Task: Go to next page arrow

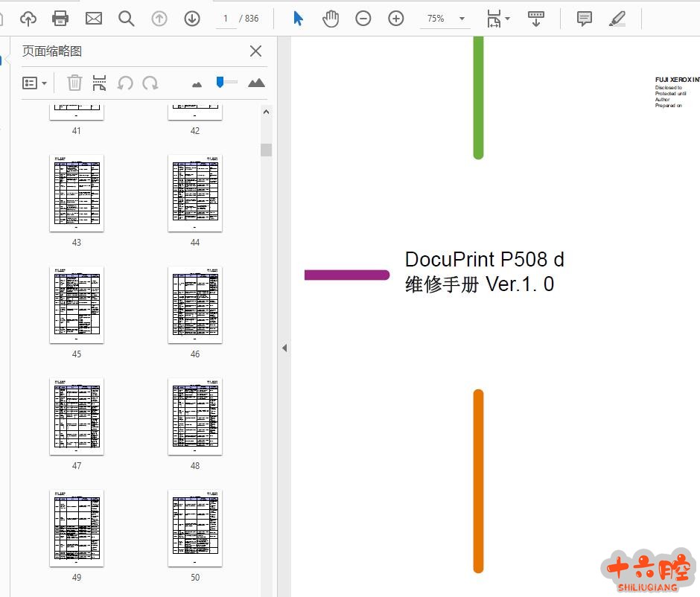Action: click(192, 19)
